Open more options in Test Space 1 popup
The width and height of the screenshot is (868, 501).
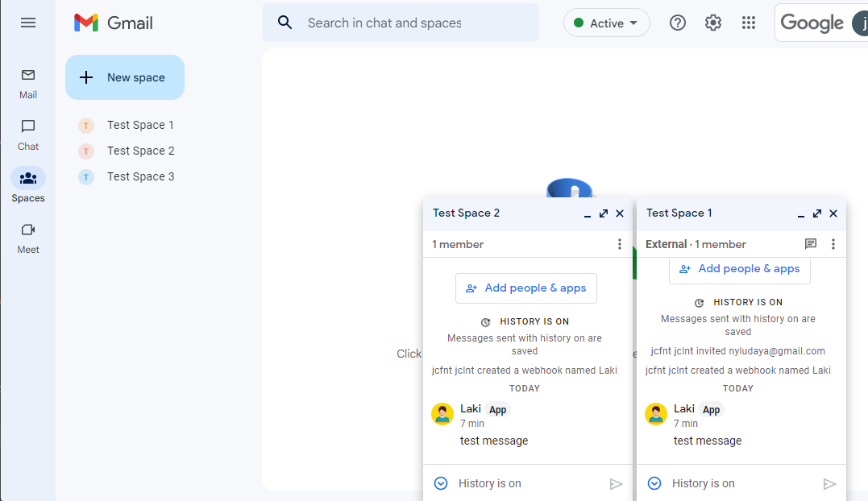click(x=833, y=244)
